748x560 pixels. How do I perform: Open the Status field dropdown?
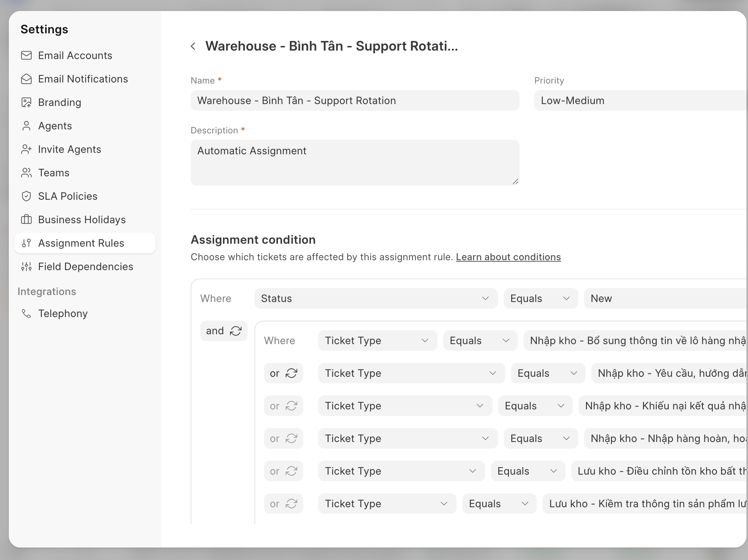point(375,298)
